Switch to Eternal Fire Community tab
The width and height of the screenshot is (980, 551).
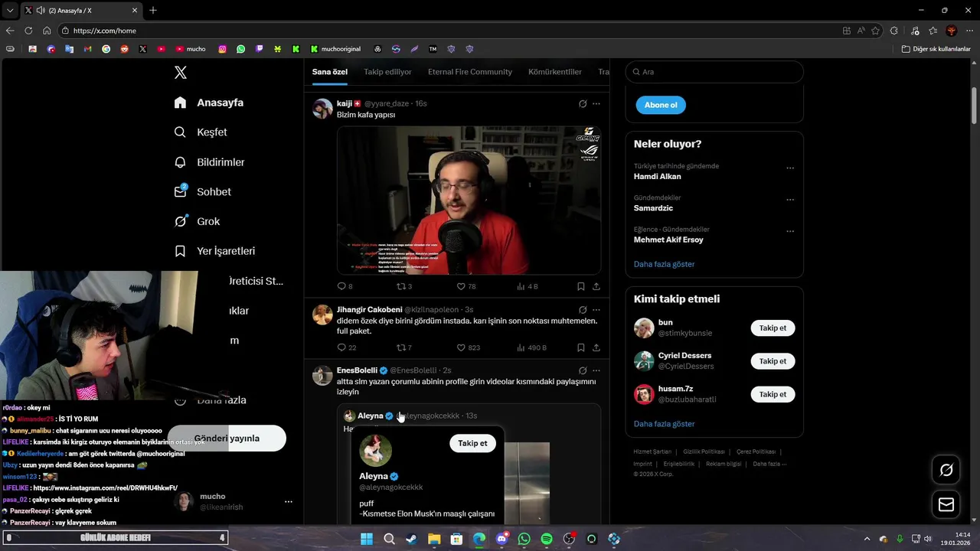pos(470,72)
